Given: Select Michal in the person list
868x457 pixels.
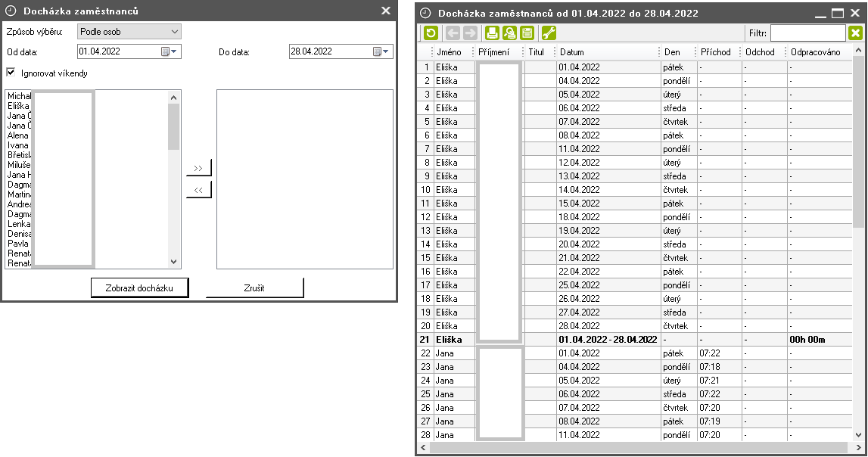Looking at the screenshot, I should [19, 96].
